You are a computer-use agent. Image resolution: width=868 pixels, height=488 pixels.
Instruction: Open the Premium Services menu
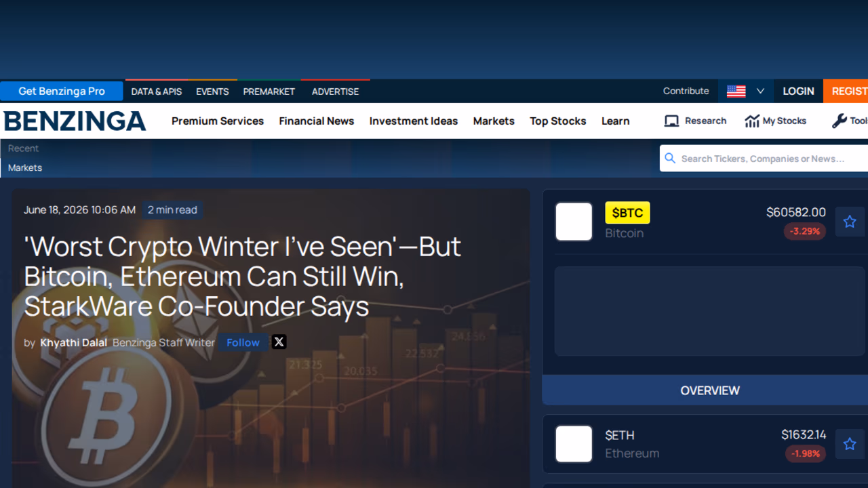tap(218, 121)
